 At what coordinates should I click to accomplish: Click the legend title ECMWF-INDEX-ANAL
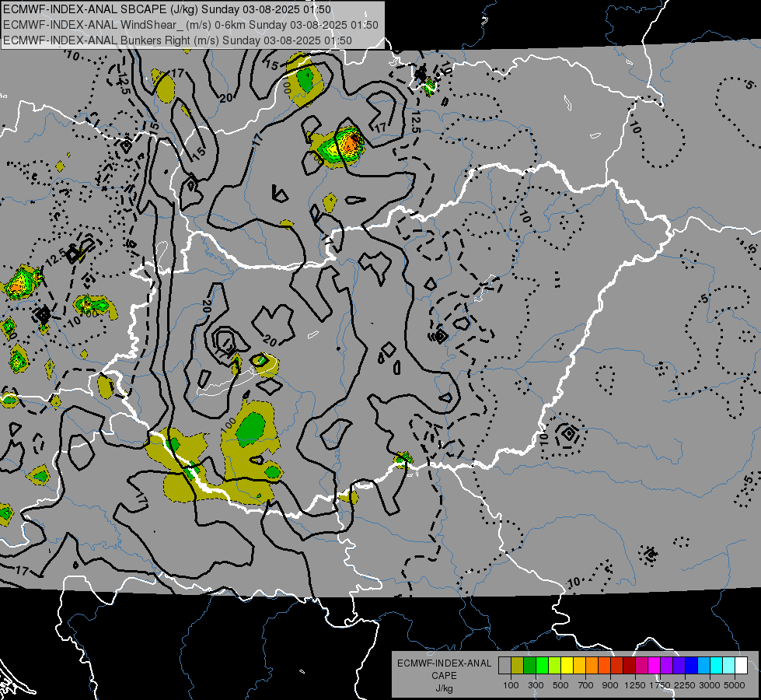[x=444, y=663]
